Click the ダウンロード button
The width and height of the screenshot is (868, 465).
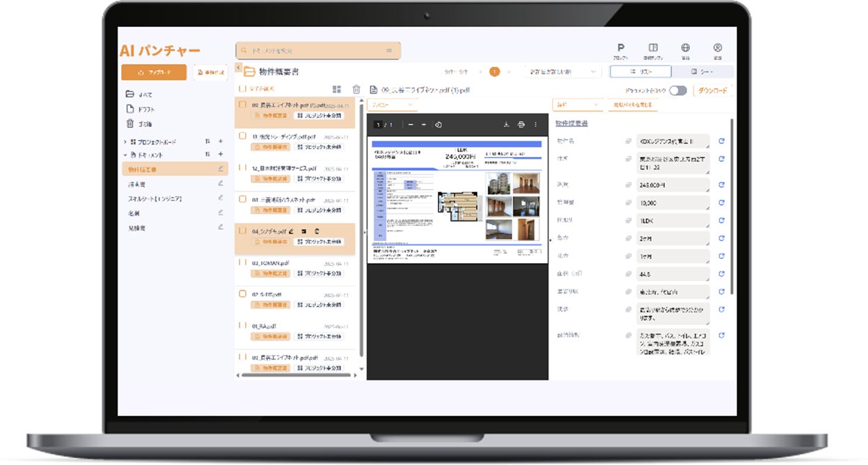712,90
